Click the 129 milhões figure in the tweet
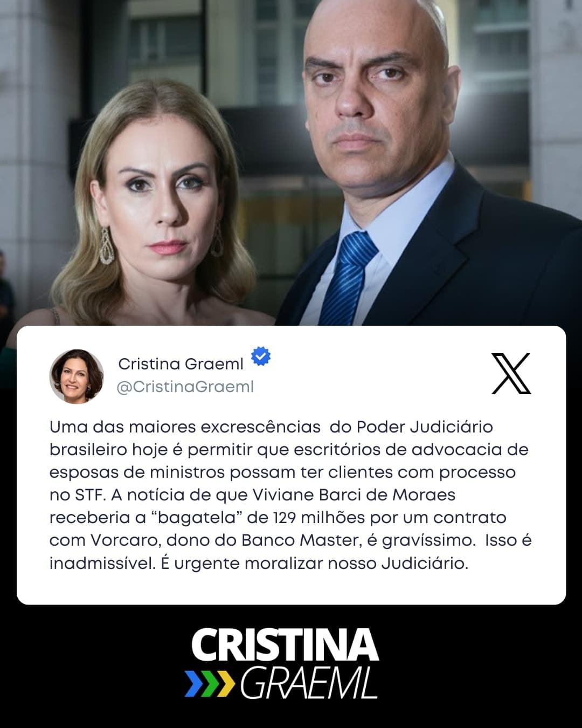Image resolution: width=582 pixels, height=728 pixels. tap(319, 517)
